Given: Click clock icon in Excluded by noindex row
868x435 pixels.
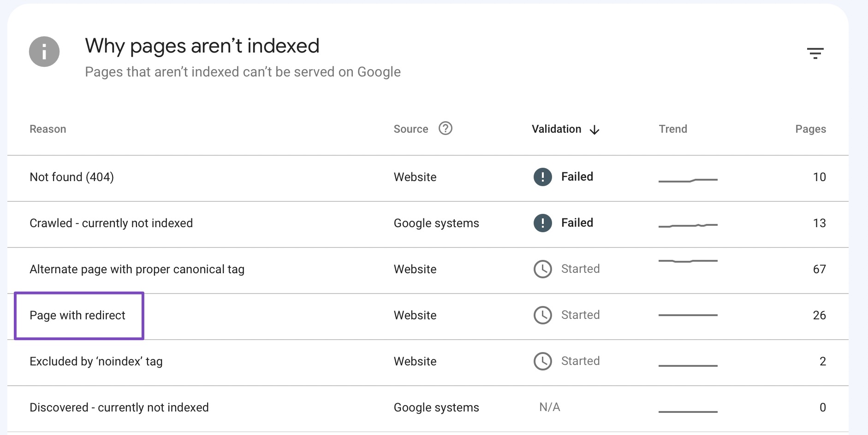Looking at the screenshot, I should (x=543, y=361).
